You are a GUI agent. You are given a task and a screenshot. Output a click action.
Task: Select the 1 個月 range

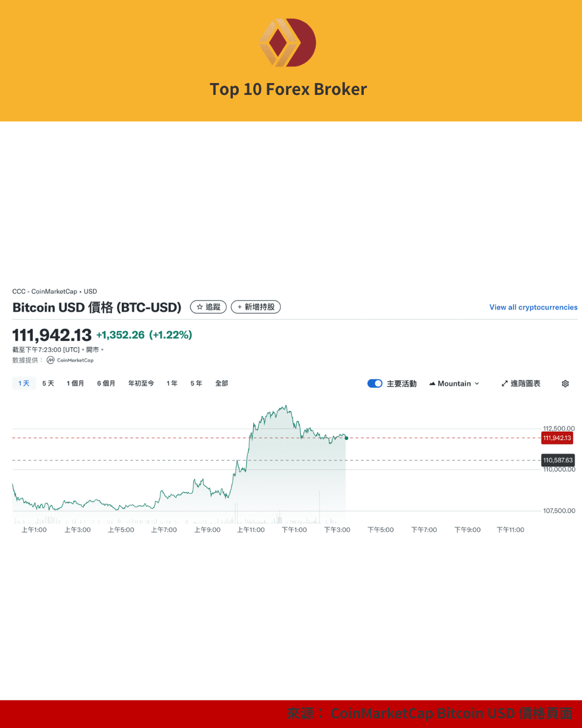click(x=75, y=383)
